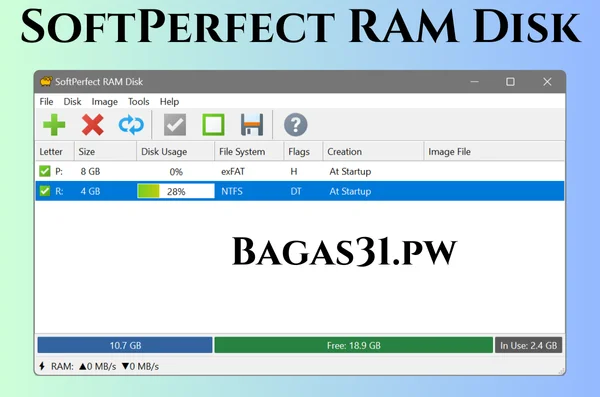Click the RAM download speed 0 MB/s text

[x=140, y=367]
